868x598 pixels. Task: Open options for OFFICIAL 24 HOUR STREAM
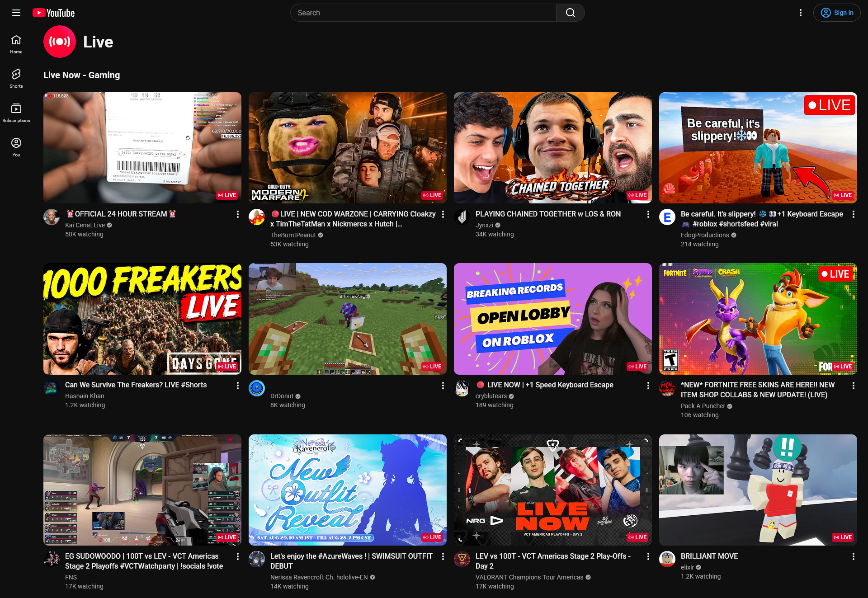tap(238, 214)
